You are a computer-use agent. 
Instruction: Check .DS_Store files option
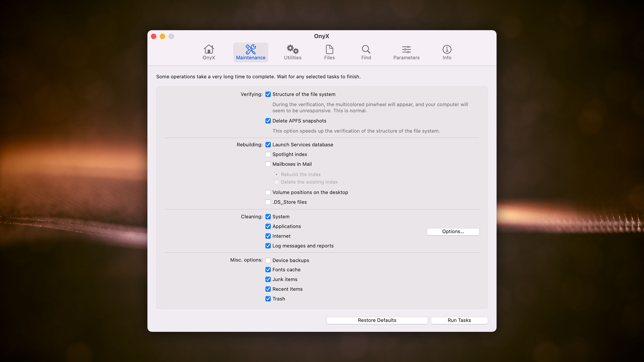click(x=268, y=202)
